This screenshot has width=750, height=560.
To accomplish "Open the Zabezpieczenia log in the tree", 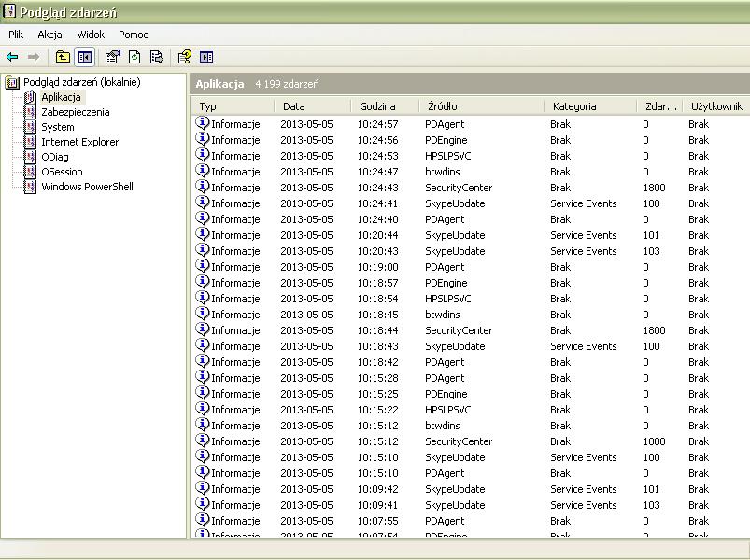I will (75, 112).
